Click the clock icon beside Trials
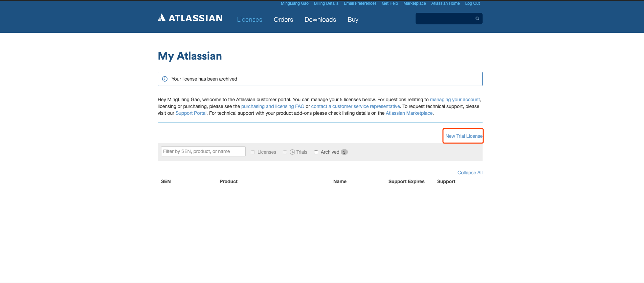Screen dimensions: 644x283 coord(292,152)
